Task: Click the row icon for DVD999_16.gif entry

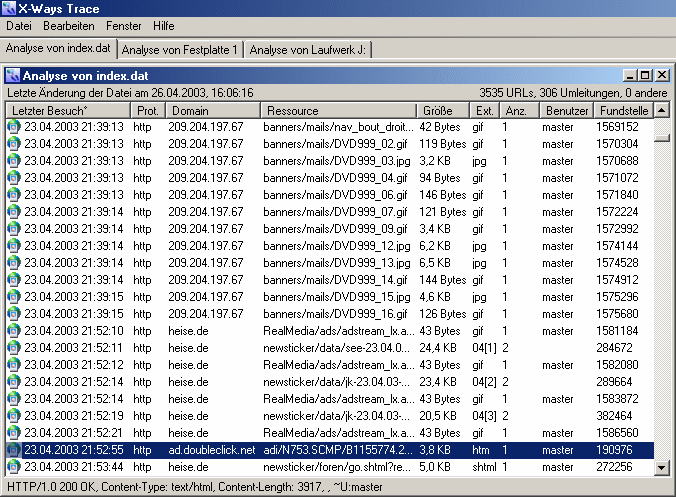Action: 13,314
